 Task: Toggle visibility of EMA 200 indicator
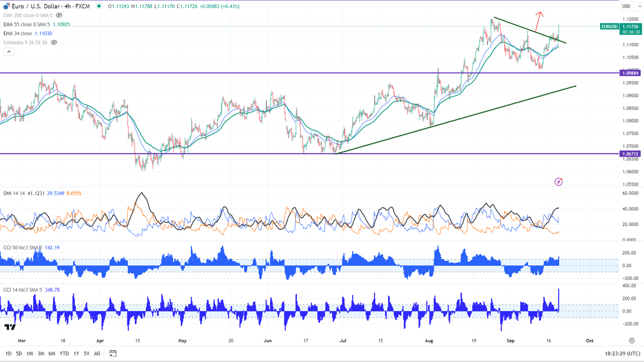tap(59, 16)
